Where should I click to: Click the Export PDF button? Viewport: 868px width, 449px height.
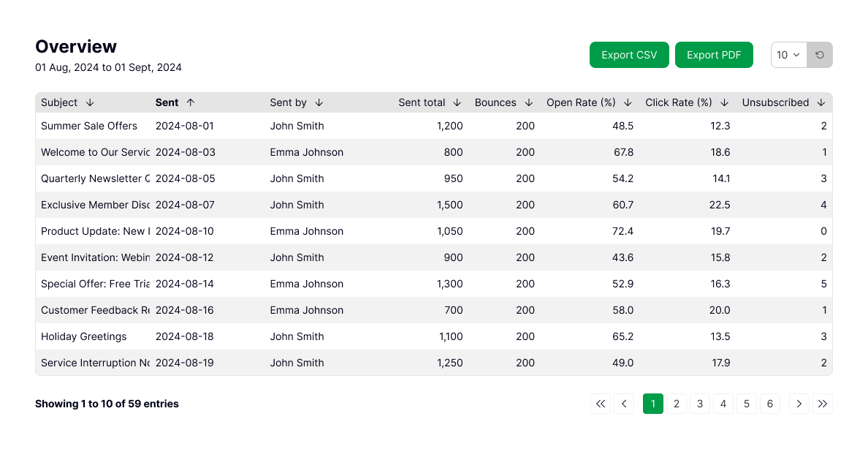pos(714,55)
